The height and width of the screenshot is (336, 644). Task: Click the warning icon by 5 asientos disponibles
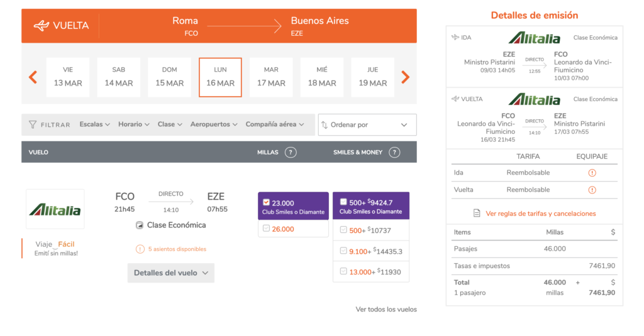point(140,249)
